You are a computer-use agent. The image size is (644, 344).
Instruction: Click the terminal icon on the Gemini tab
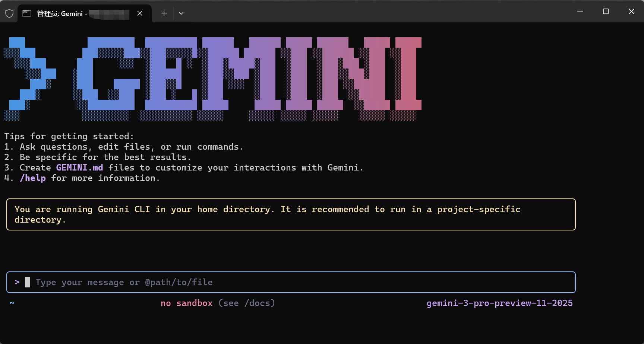coord(26,13)
